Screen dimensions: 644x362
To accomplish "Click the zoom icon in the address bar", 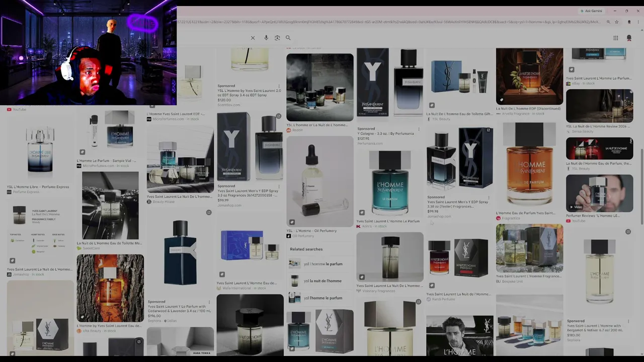I will (x=608, y=22).
